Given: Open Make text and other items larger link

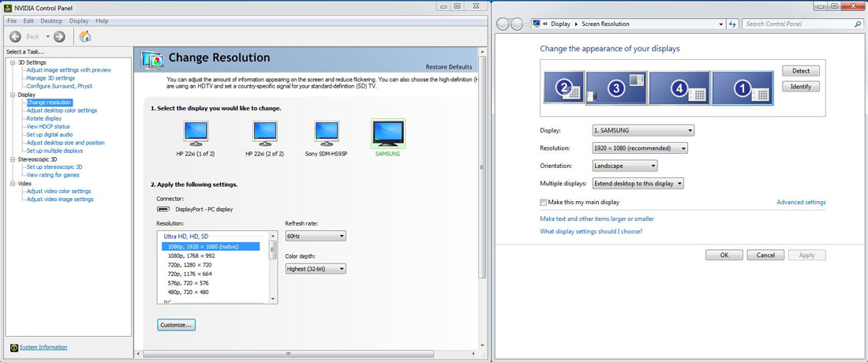Looking at the screenshot, I should [x=597, y=219].
